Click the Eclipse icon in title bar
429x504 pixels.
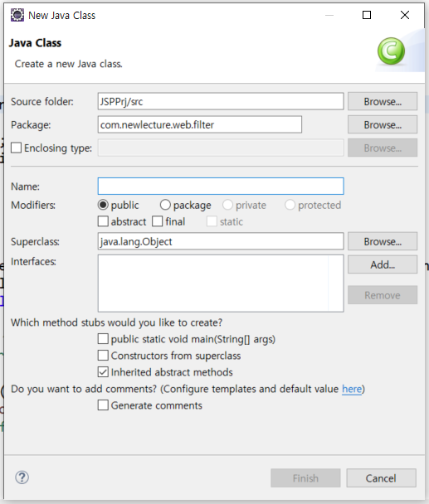(x=17, y=15)
